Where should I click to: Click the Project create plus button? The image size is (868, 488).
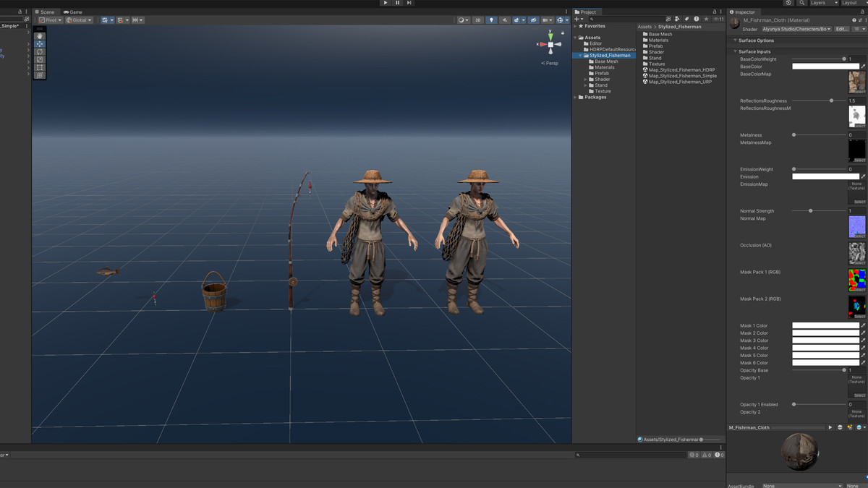[x=577, y=19]
